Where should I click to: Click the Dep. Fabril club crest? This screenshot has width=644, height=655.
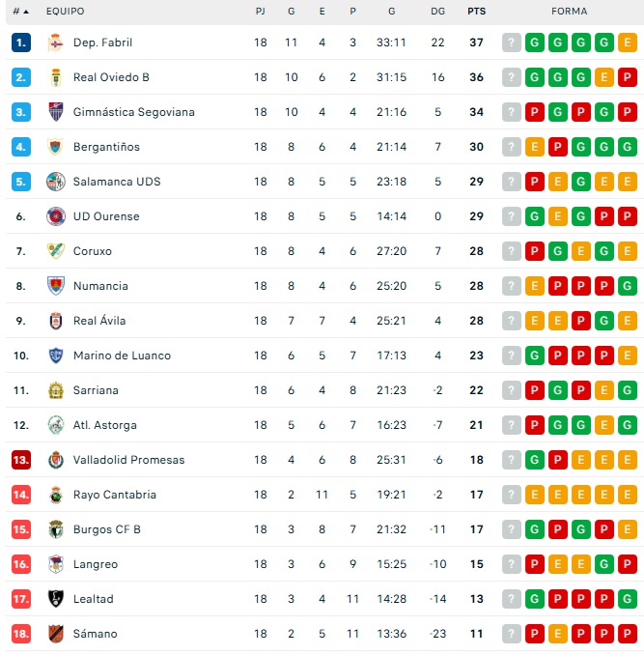[55, 43]
